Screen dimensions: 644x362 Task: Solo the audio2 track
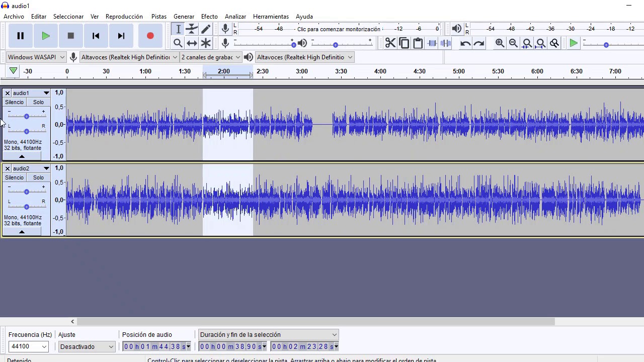[38, 177]
